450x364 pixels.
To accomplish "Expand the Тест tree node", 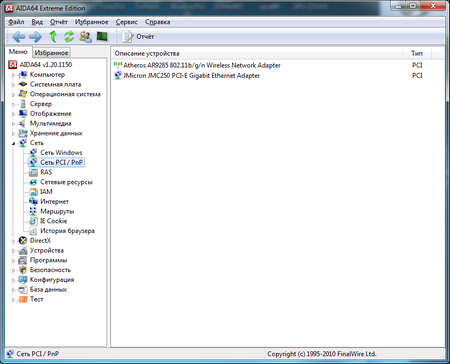I will (x=13, y=300).
